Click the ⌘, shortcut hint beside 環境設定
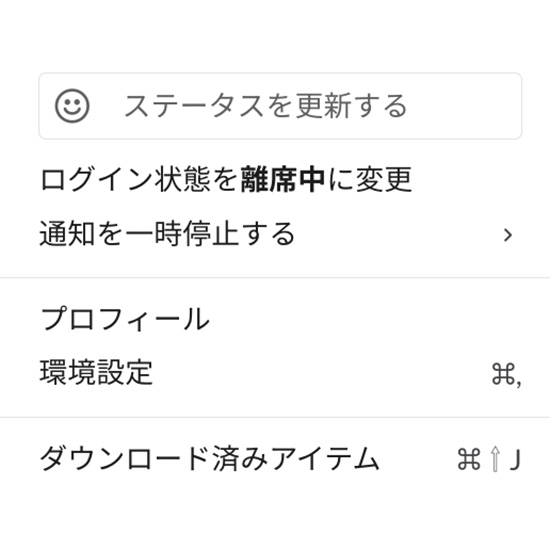This screenshot has height=550, width=550. click(506, 374)
